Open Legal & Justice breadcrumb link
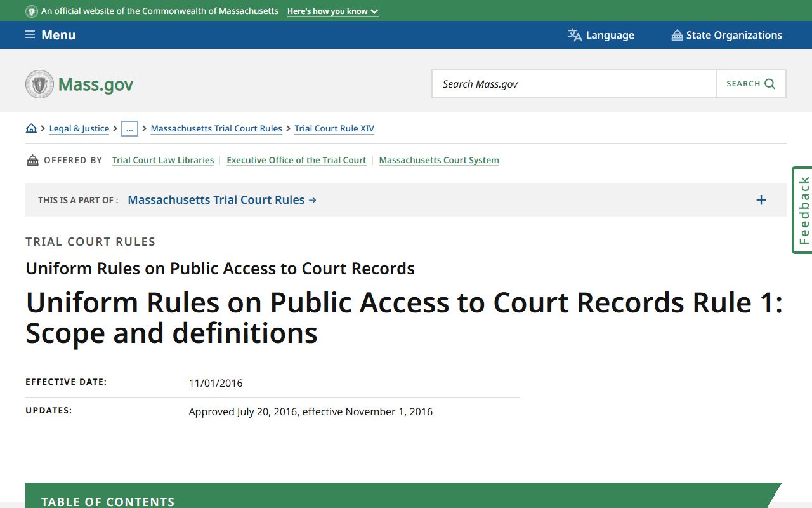This screenshot has width=812, height=508. (x=79, y=128)
